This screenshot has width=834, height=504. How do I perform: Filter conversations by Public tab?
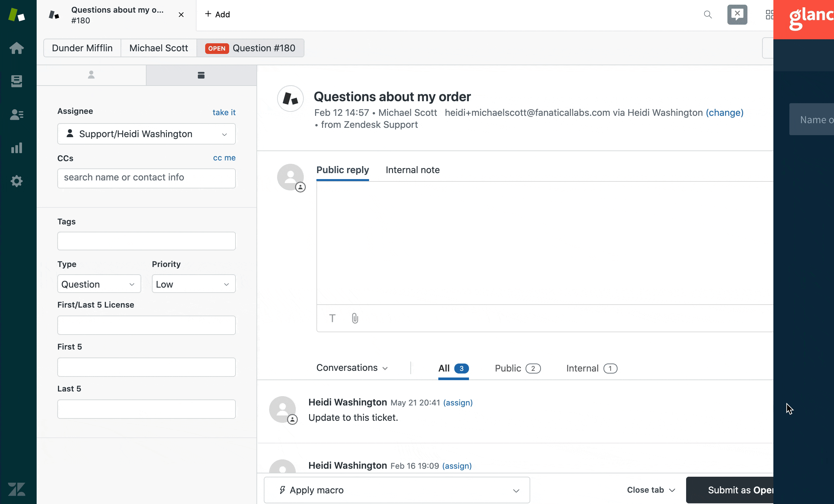pyautogui.click(x=517, y=369)
